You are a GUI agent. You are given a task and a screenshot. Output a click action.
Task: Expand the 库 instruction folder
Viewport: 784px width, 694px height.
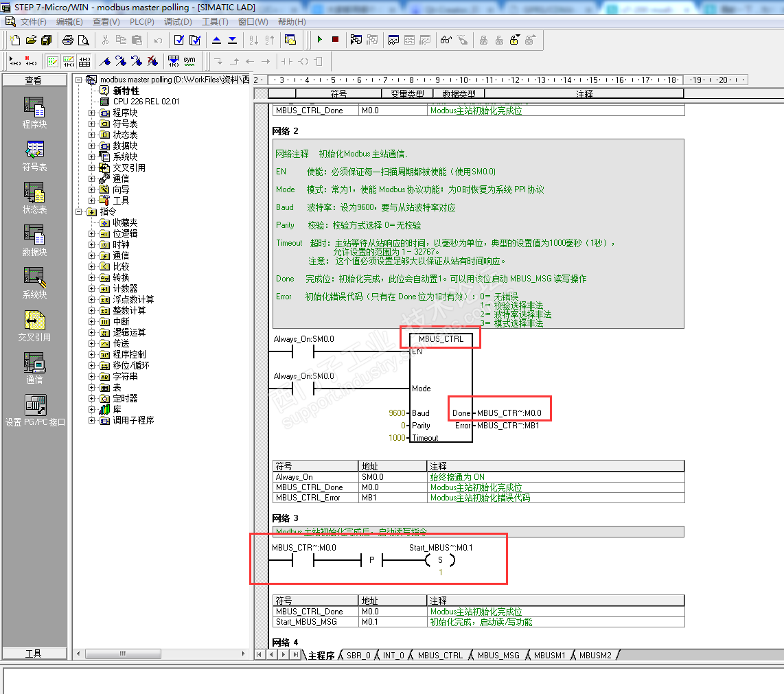click(x=91, y=410)
